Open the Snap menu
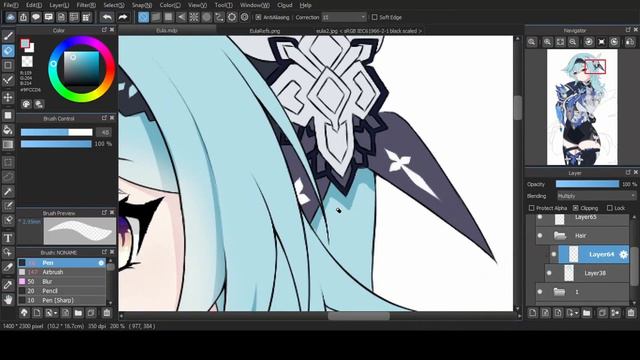Image resolution: width=640 pixels, height=360 pixels. 142,5
